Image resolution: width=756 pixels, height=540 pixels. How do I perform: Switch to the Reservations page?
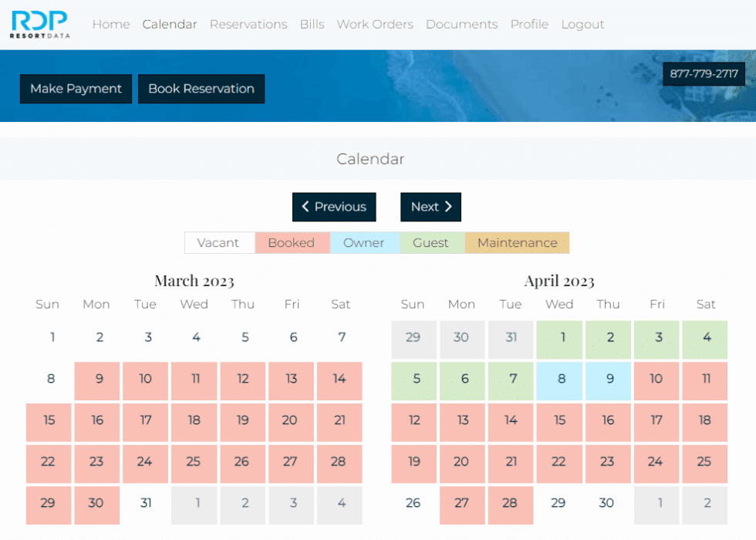248,24
